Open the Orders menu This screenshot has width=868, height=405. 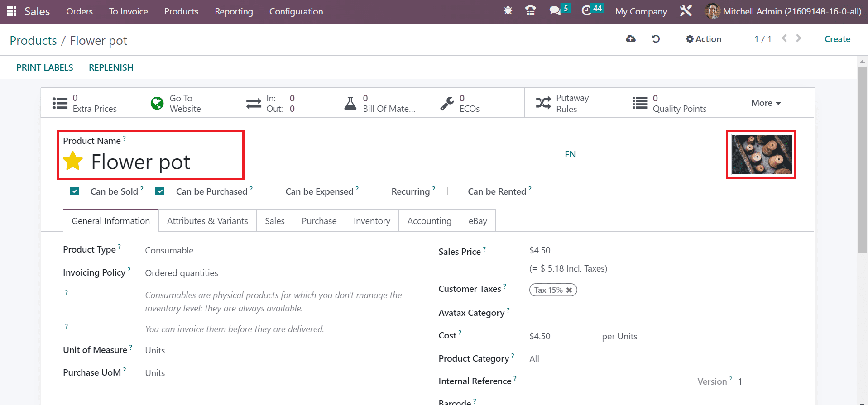[79, 11]
